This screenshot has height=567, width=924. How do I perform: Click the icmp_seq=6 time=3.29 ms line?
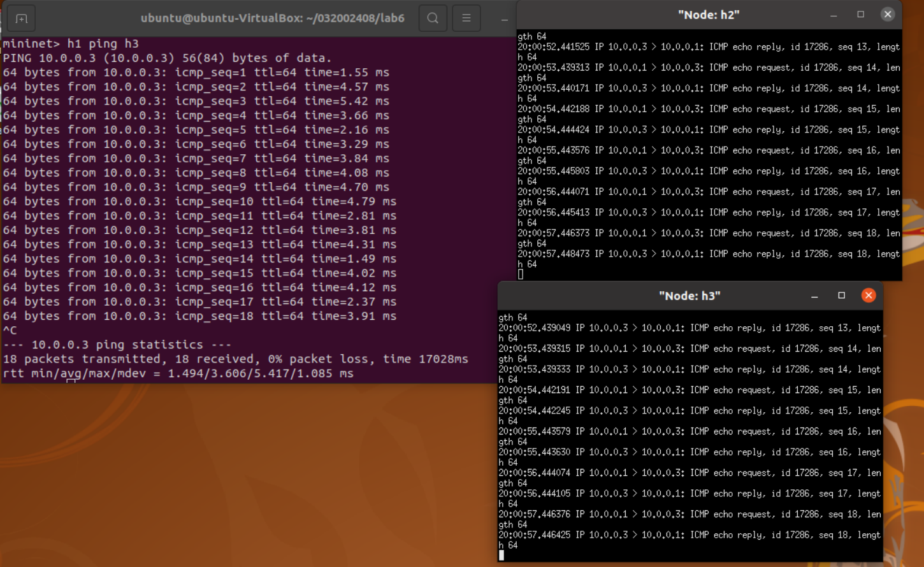pyautogui.click(x=196, y=144)
